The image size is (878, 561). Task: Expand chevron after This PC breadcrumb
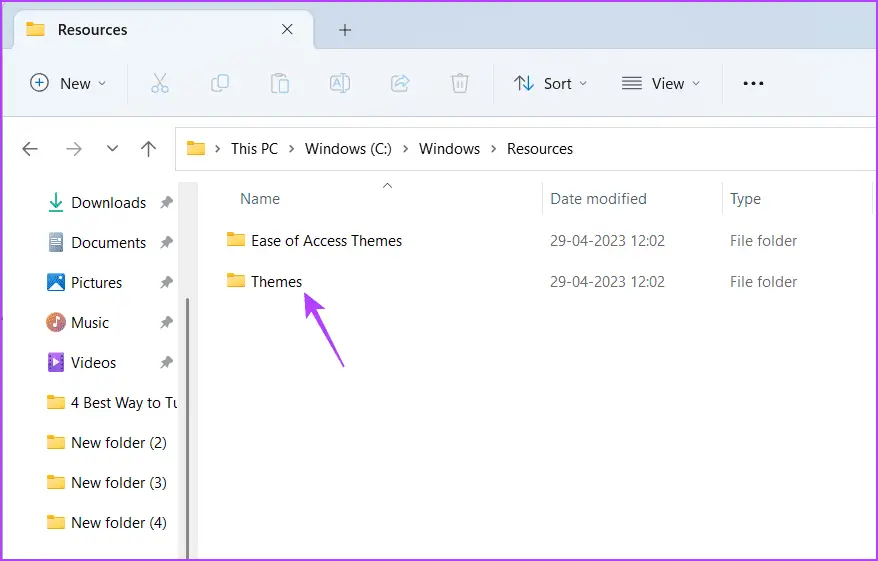coord(292,149)
